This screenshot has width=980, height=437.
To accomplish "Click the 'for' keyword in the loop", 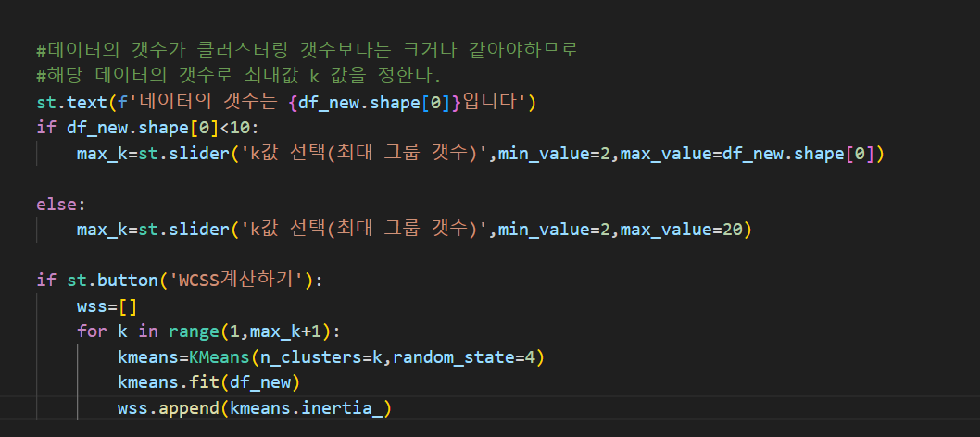I will coord(92,331).
